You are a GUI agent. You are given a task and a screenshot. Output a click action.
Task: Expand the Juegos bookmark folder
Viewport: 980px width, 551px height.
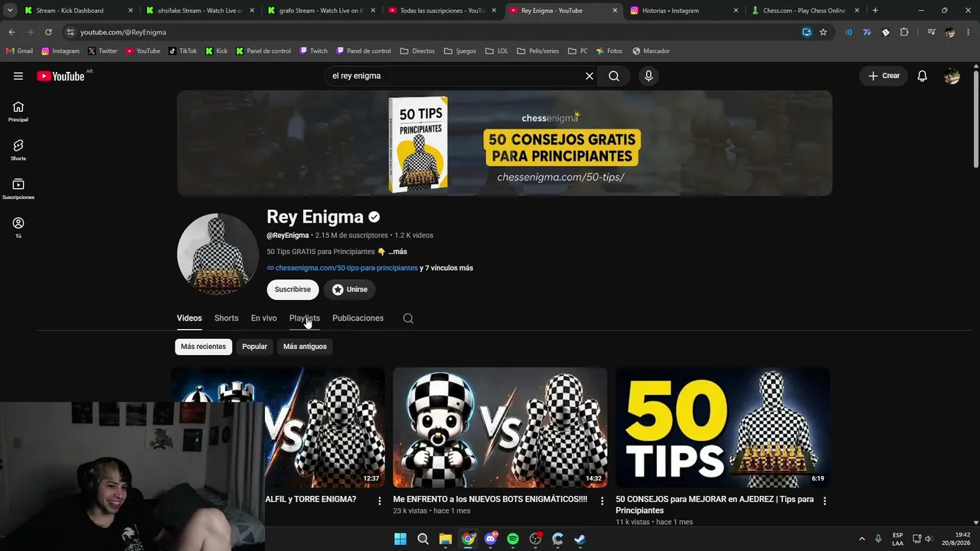460,51
